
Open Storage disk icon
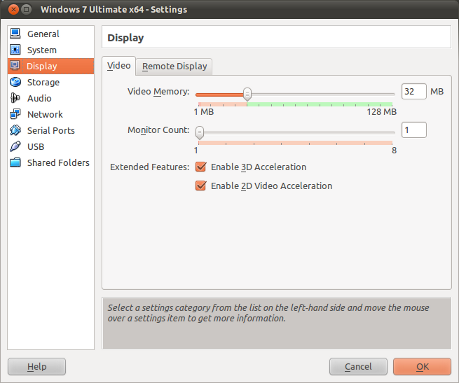click(x=15, y=82)
